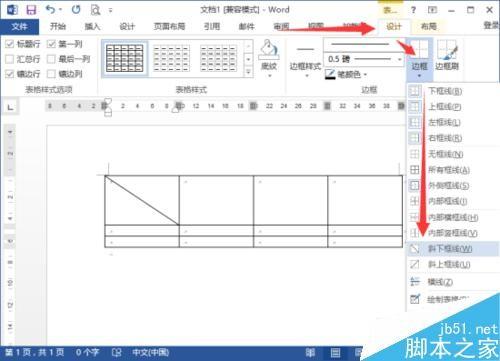Viewport: 500px width, 361px height.
Task: Open Customize Quick Access Toolbar arrow
Action: (110, 11)
